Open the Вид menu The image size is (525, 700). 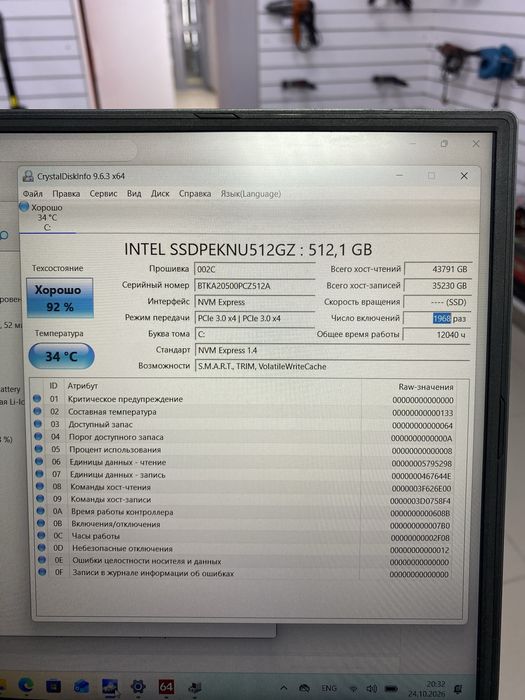pyautogui.click(x=134, y=193)
